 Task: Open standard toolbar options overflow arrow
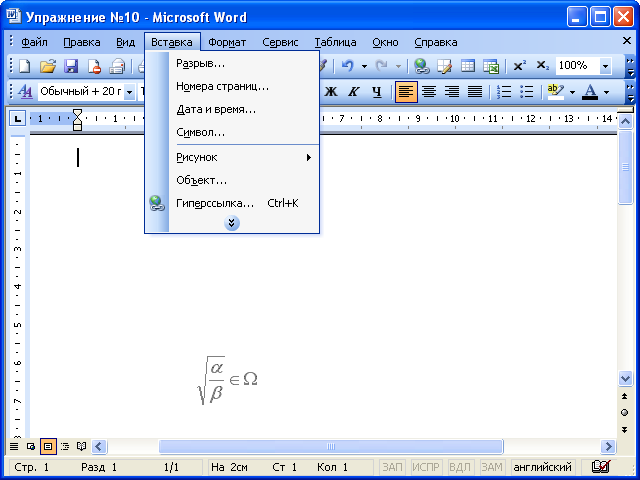pos(630,66)
